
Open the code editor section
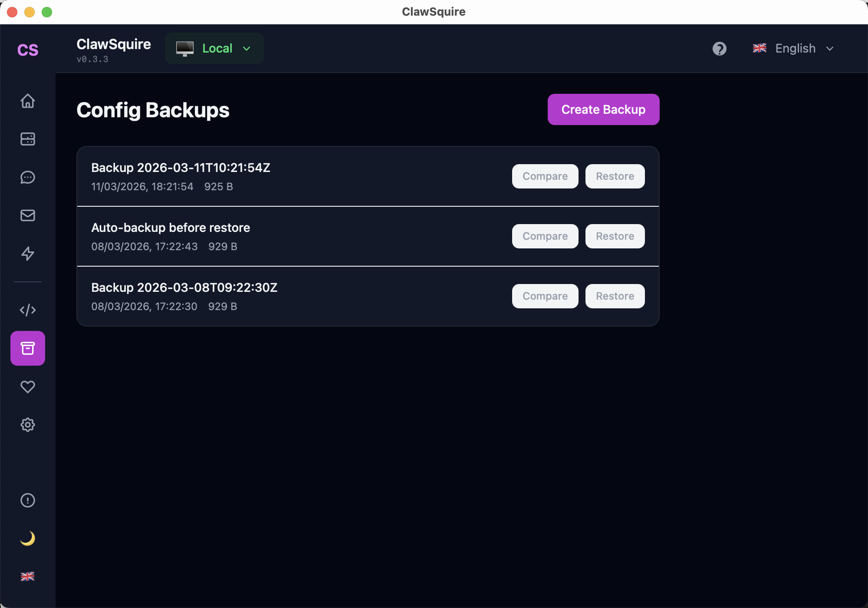28,310
